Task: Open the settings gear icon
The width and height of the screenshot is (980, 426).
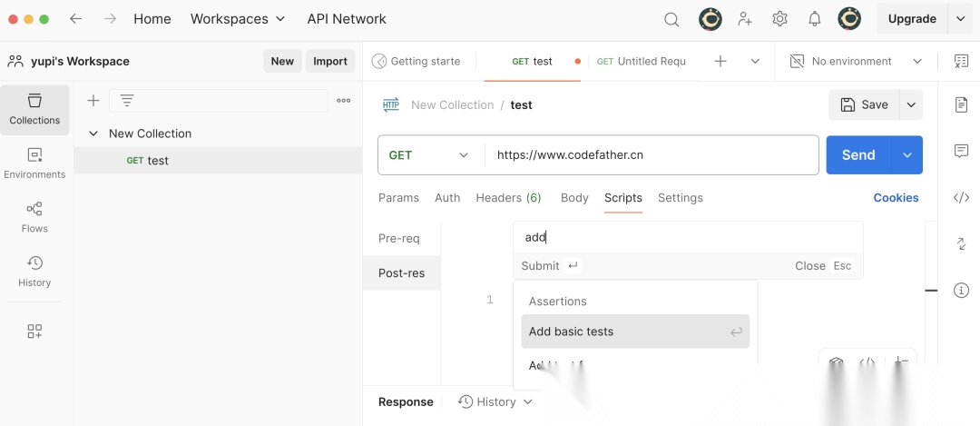Action: tap(779, 19)
